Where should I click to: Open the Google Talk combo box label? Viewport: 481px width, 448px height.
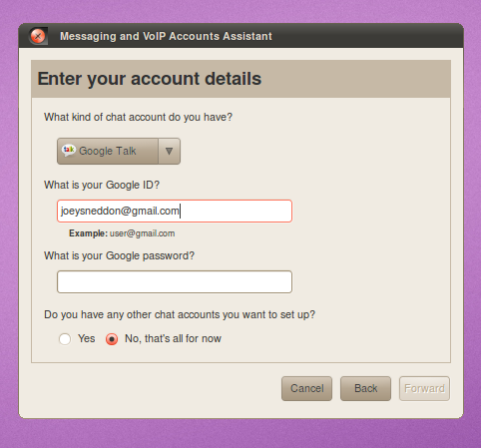108,151
